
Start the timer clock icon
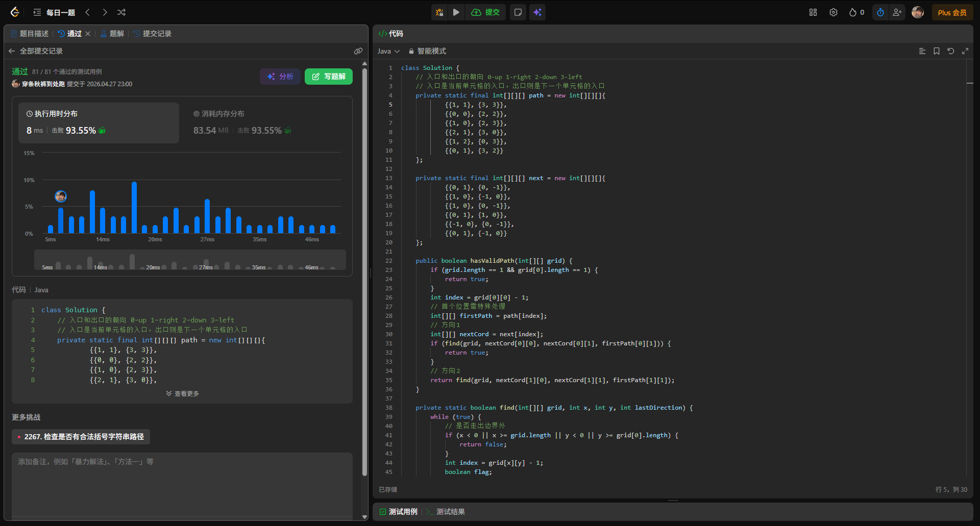click(x=880, y=12)
